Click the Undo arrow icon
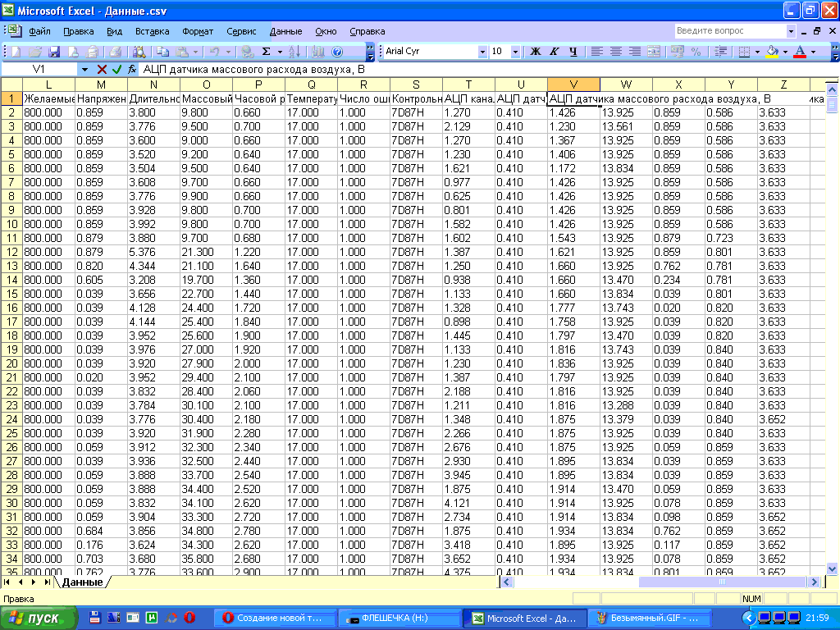 pos(214,52)
